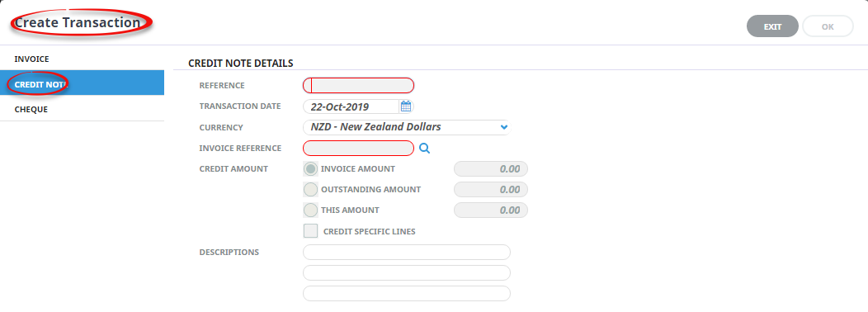Click the first Descriptions text box
868x312 pixels.
(406, 252)
